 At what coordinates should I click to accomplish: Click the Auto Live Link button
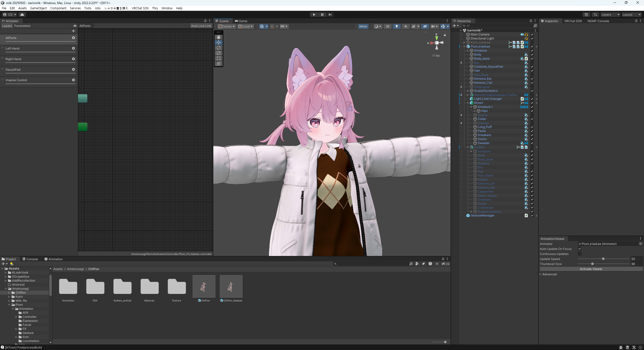pos(201,26)
